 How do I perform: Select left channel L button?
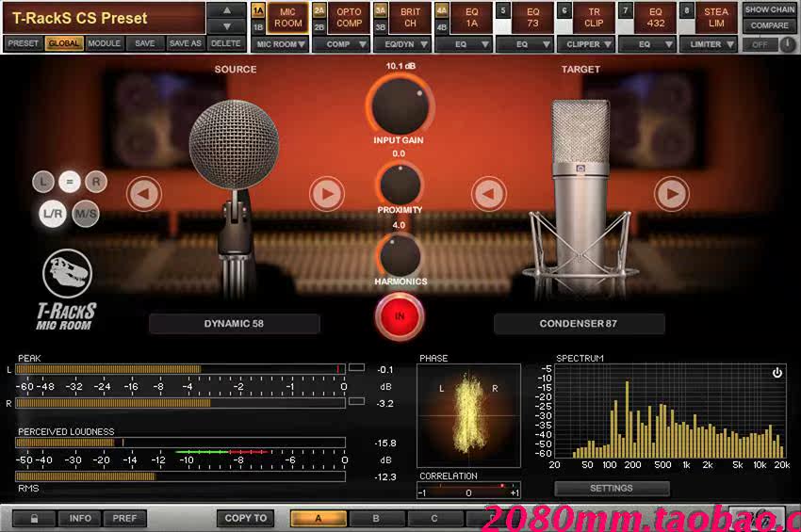coord(43,181)
